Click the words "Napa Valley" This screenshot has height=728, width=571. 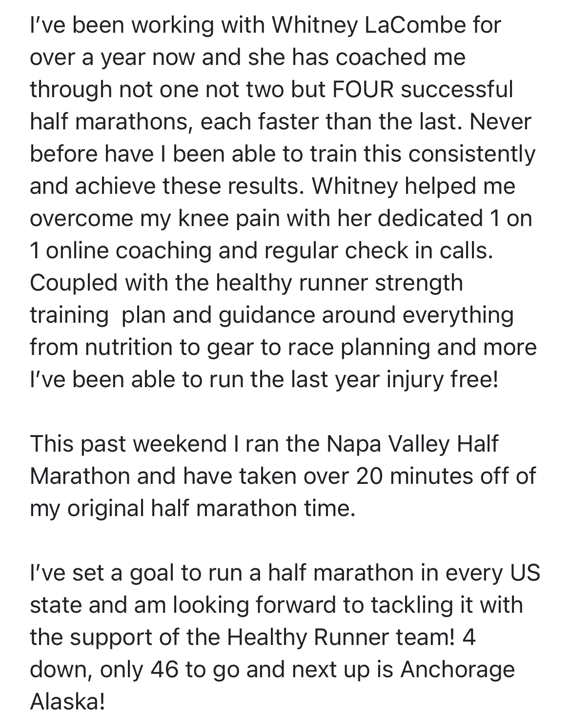(387, 444)
